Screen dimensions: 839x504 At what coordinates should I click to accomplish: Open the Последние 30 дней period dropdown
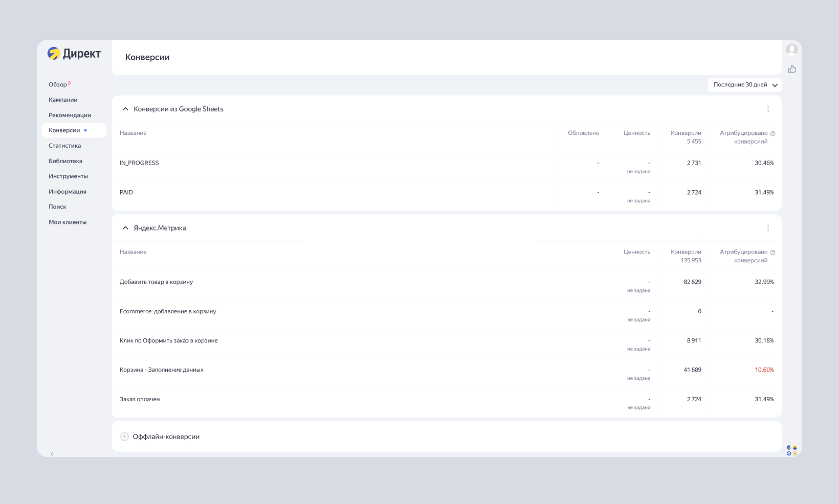pyautogui.click(x=745, y=85)
